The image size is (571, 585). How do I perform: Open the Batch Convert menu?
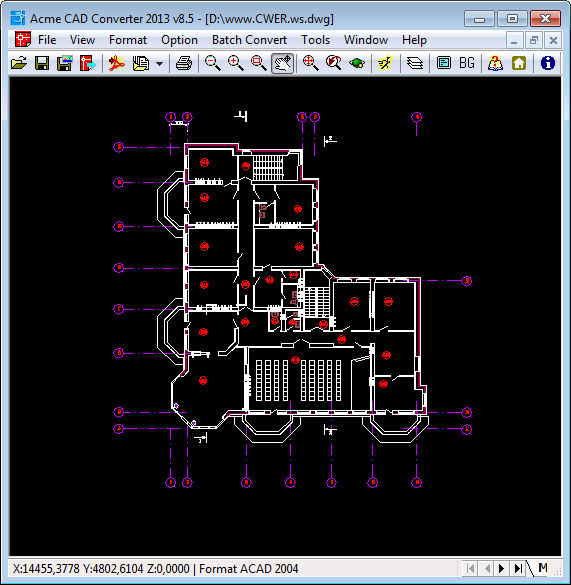pyautogui.click(x=249, y=40)
